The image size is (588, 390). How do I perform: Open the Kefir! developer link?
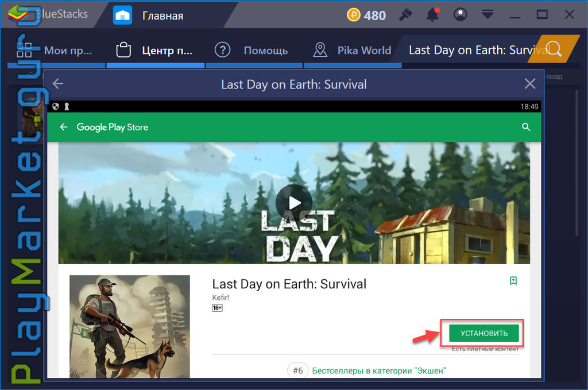point(220,298)
